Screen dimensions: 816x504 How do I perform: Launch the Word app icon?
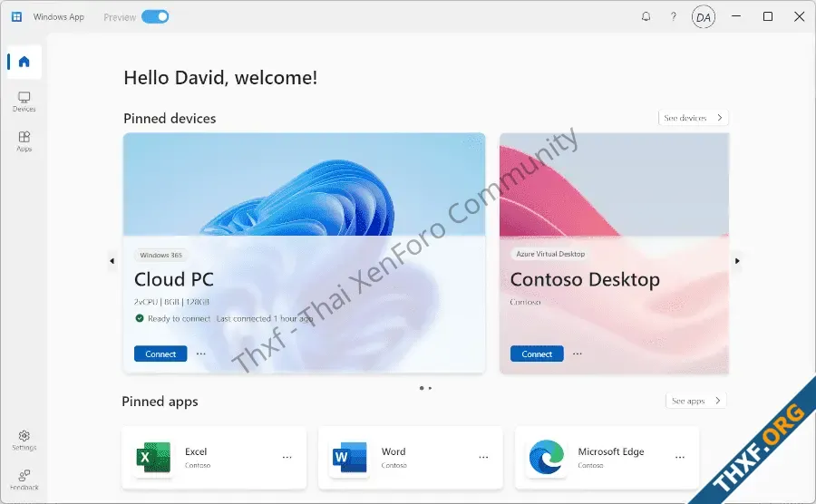pyautogui.click(x=349, y=457)
